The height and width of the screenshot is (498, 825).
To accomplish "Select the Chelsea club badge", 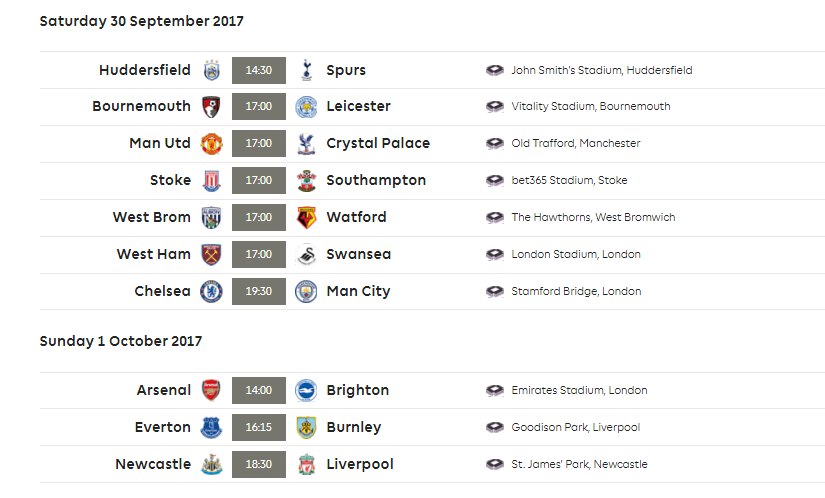I will (212, 291).
